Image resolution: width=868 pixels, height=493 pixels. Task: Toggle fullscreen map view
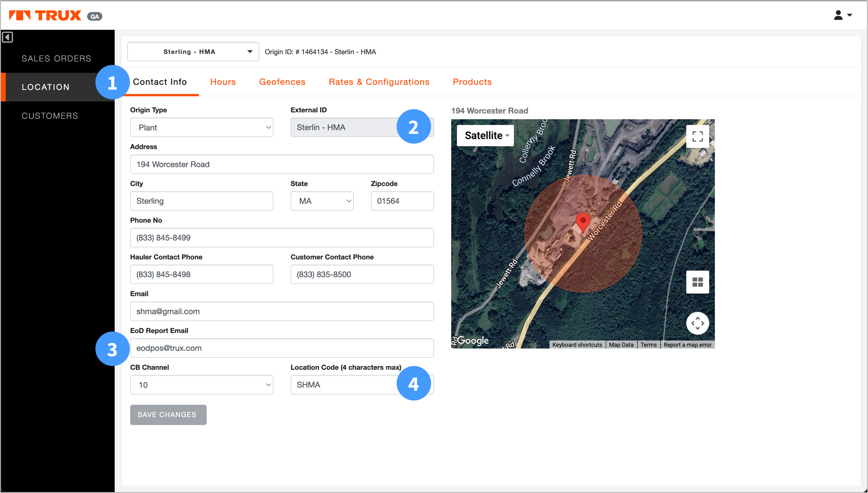tap(697, 136)
